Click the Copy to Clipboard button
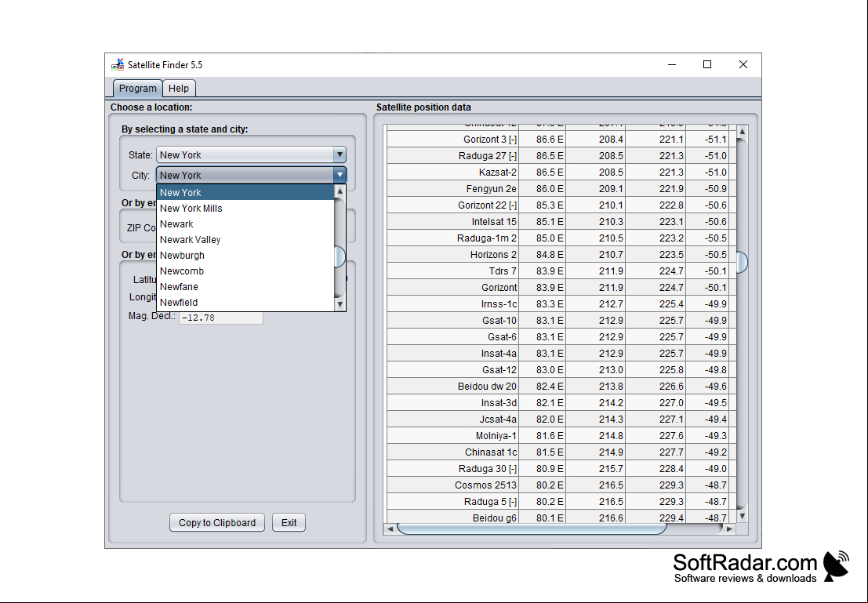Image resolution: width=868 pixels, height=603 pixels. 217,523
